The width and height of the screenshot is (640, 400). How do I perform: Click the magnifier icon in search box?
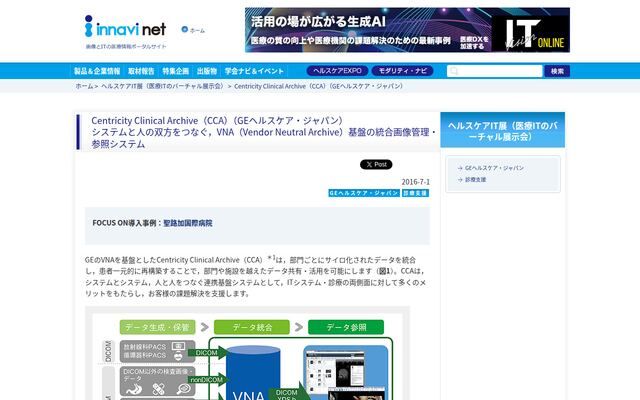454,71
